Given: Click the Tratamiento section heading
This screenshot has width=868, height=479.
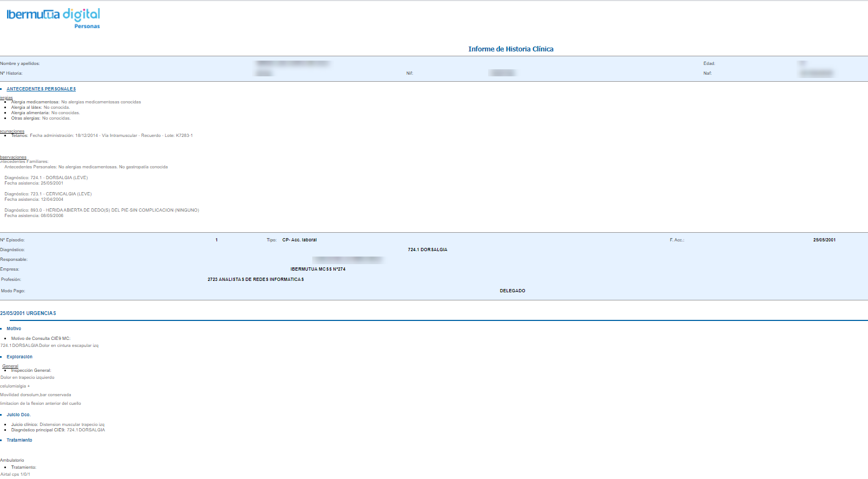Looking at the screenshot, I should [19, 440].
